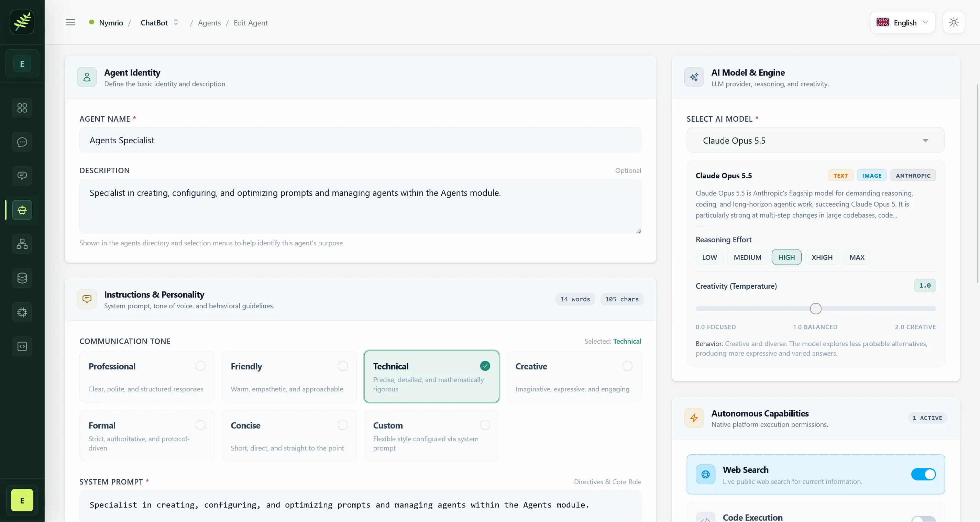Open the Select AI Model dropdown
980x522 pixels.
(815, 141)
